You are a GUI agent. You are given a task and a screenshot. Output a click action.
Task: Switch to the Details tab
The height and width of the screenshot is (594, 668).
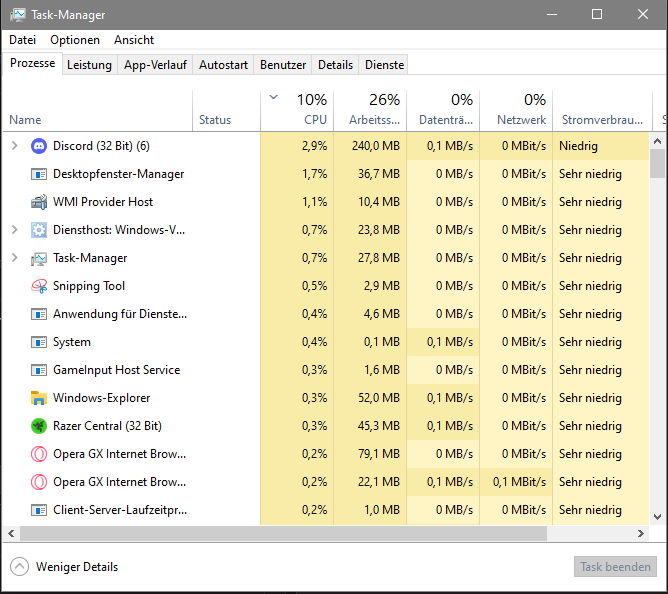point(335,65)
